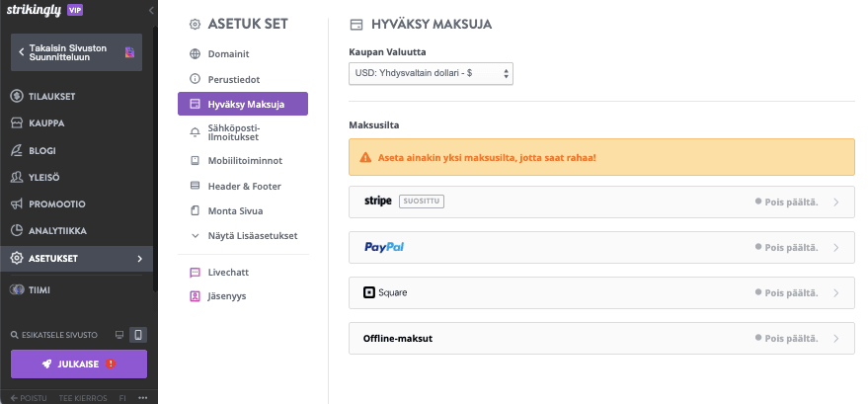
Task: Click the Yleisö audience icon
Action: (17, 177)
